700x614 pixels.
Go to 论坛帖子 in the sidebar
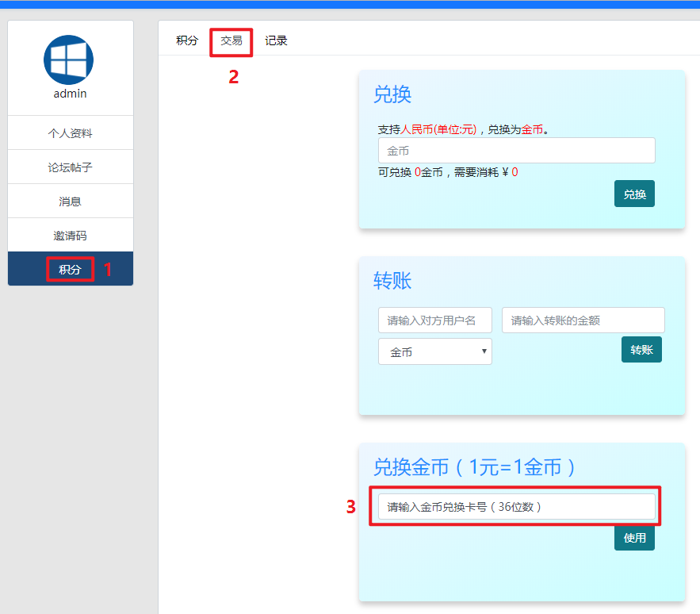coord(71,167)
